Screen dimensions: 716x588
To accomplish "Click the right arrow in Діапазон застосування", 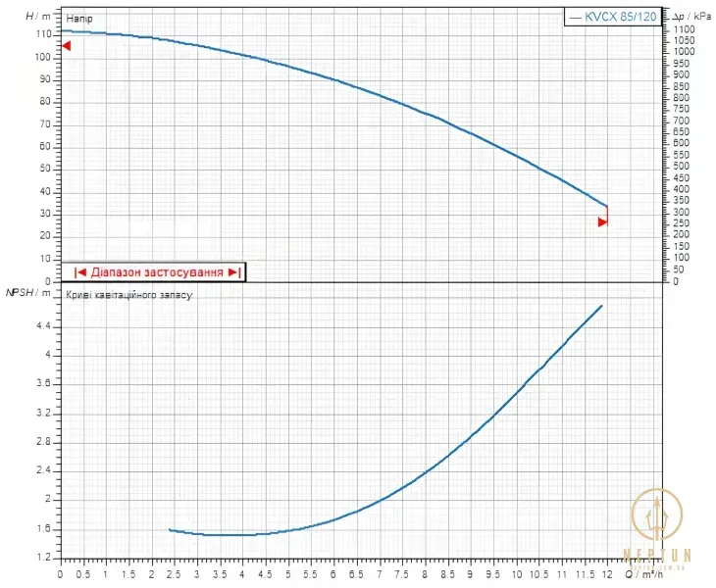I will [234, 272].
